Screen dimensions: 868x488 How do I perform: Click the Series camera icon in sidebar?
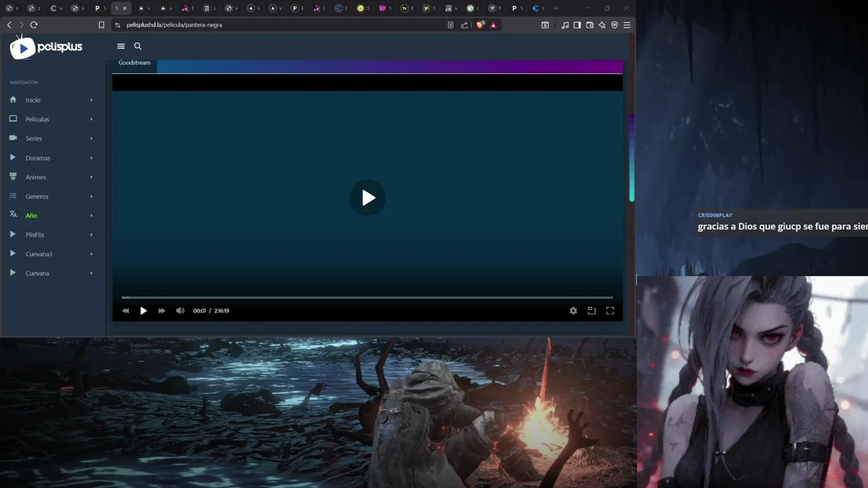tap(13, 138)
